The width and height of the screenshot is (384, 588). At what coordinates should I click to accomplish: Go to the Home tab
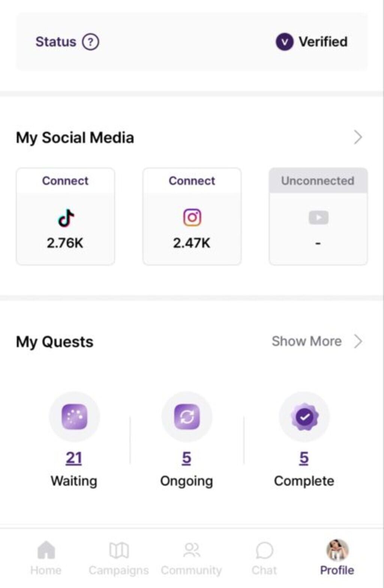click(x=46, y=558)
